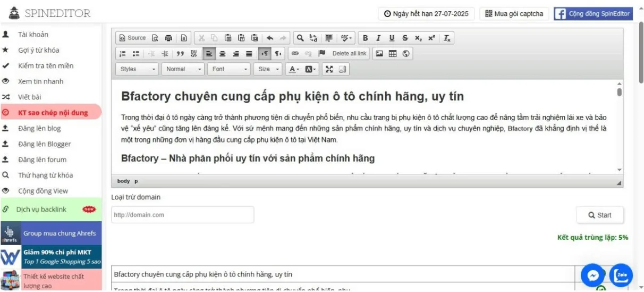Viewport: 644px width, 292px height.
Task: Click the domain exclusion input field
Action: click(182, 215)
